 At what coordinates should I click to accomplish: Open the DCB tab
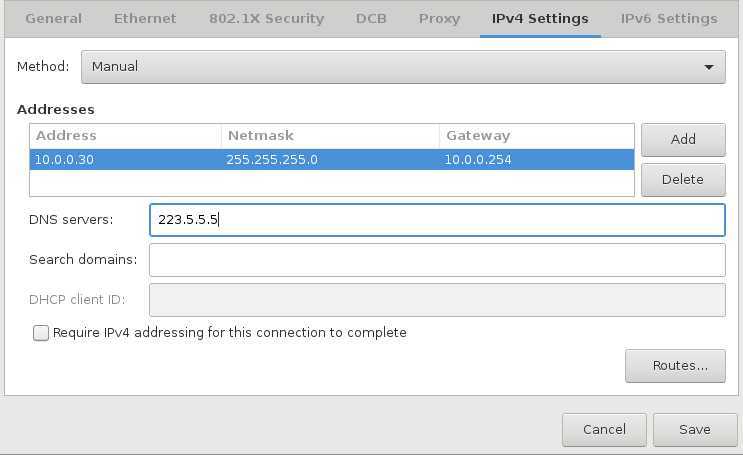[371, 18]
